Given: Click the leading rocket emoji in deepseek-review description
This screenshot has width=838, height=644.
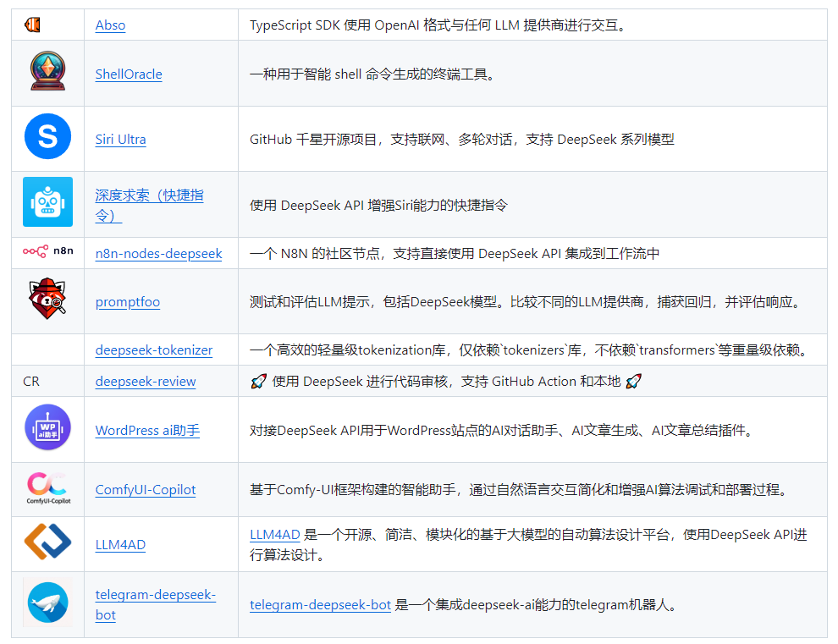Looking at the screenshot, I should point(259,381).
